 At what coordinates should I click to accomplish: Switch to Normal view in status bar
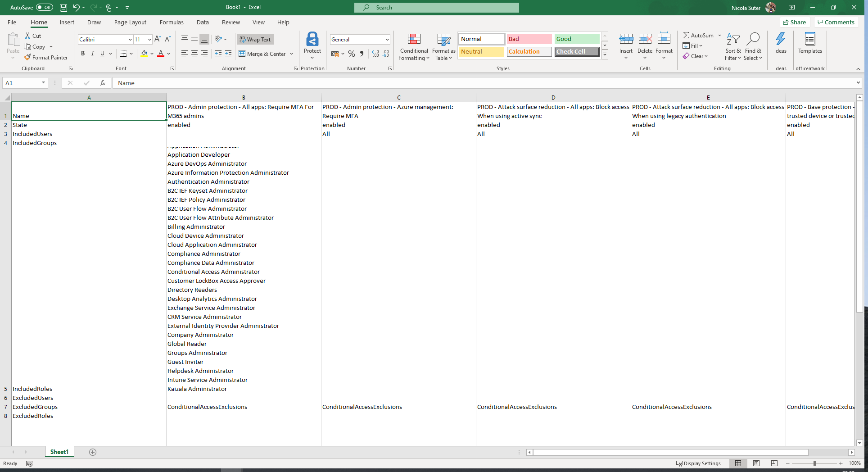click(738, 463)
